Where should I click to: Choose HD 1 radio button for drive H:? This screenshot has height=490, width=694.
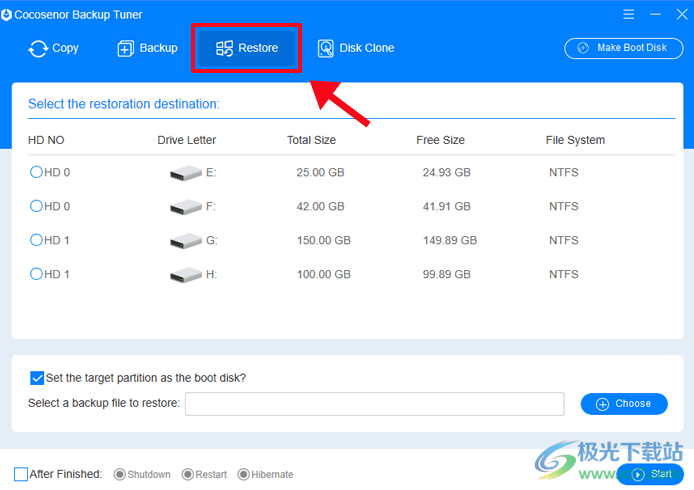click(37, 274)
